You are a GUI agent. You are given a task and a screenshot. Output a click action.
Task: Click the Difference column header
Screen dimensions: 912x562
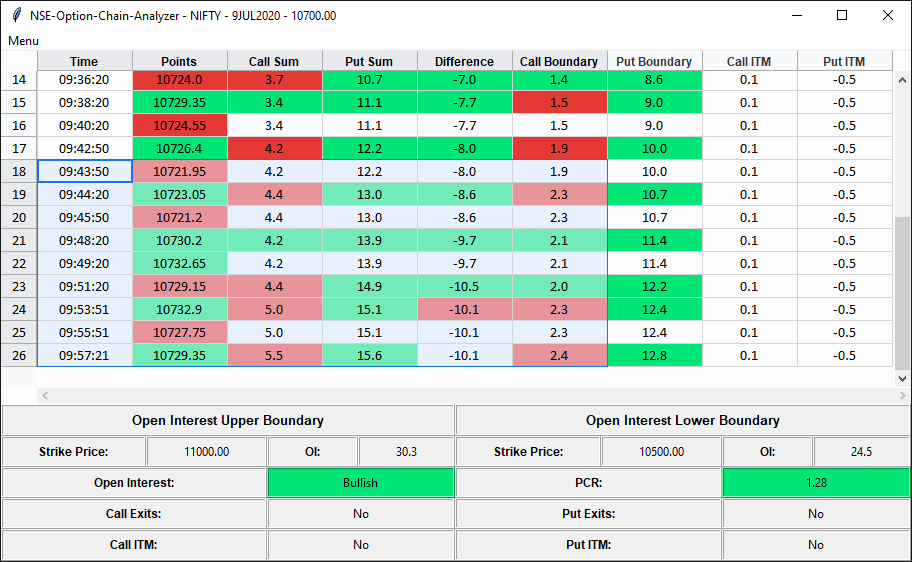click(464, 61)
